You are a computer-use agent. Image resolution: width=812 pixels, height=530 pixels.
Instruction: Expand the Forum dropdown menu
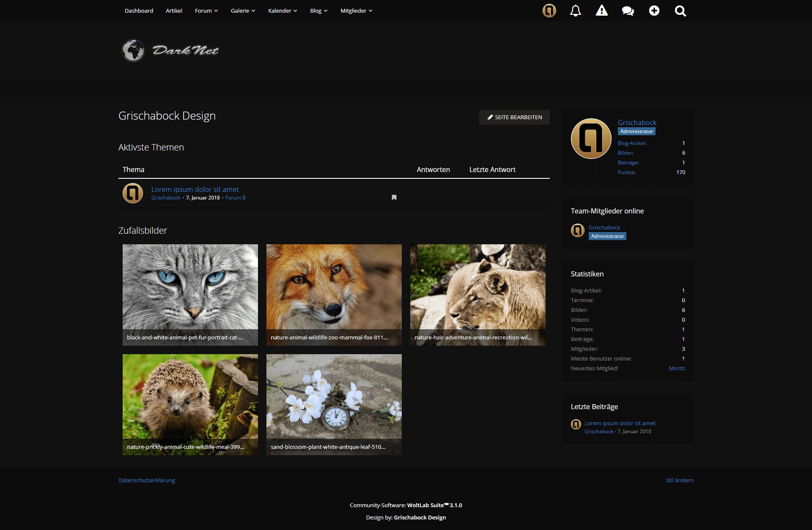(206, 11)
